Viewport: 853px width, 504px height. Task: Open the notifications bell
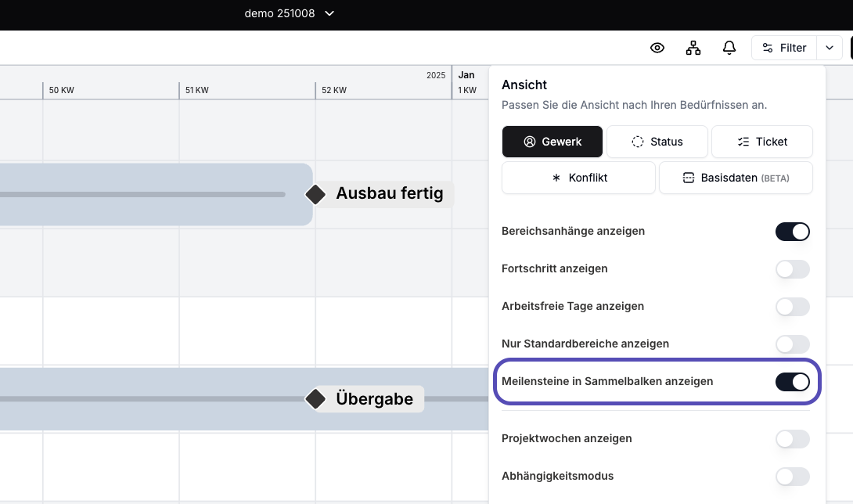point(729,48)
